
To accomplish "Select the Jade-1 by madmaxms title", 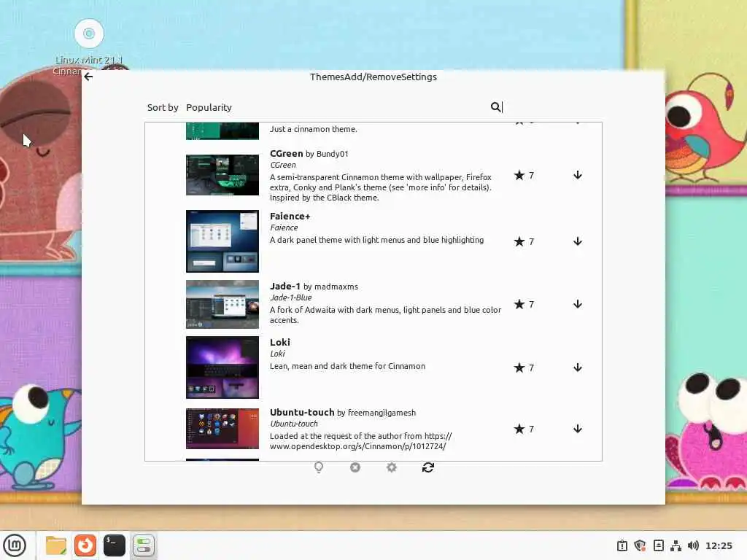I will pyautogui.click(x=314, y=286).
